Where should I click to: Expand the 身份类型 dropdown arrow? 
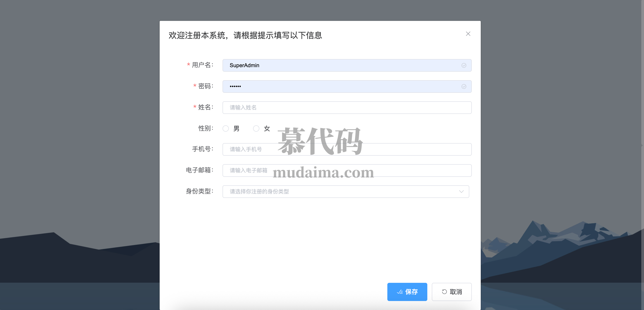[461, 191]
